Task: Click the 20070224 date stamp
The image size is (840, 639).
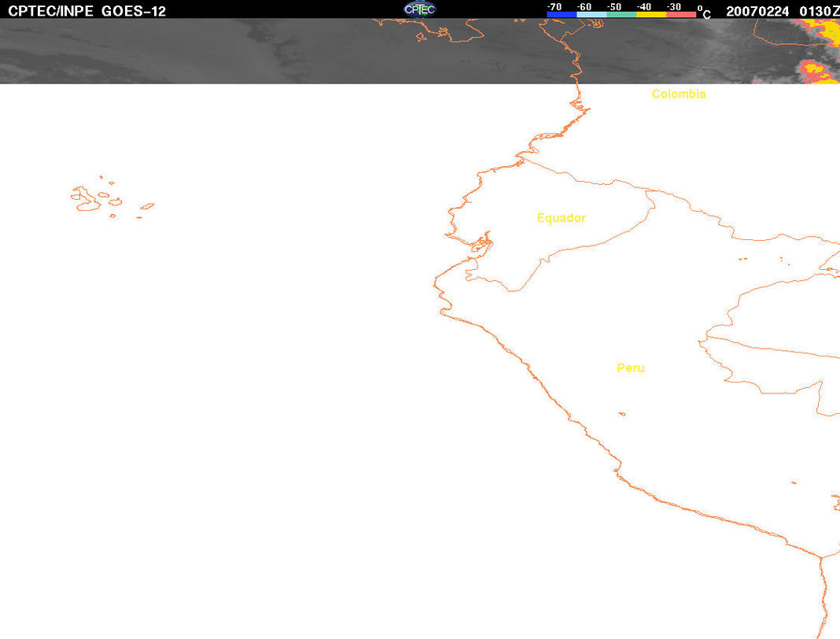Action: pos(757,11)
